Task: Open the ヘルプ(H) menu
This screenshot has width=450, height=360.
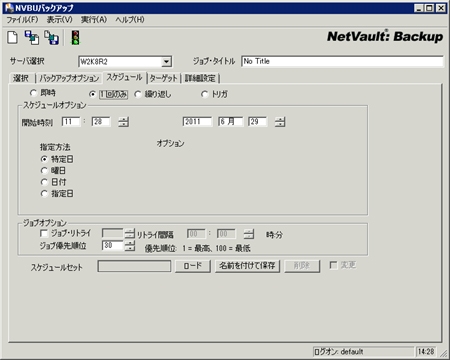Action: point(130,20)
